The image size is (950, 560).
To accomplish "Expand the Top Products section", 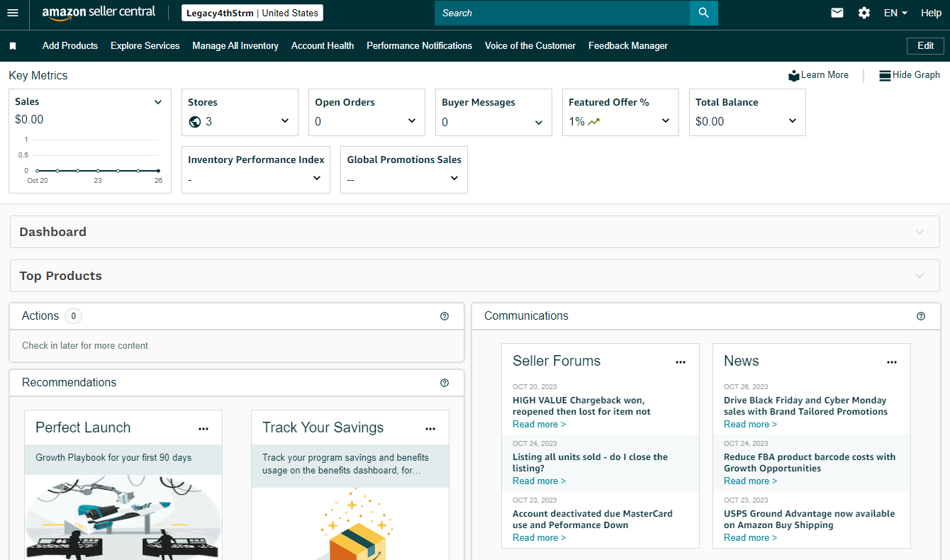I will (475, 276).
